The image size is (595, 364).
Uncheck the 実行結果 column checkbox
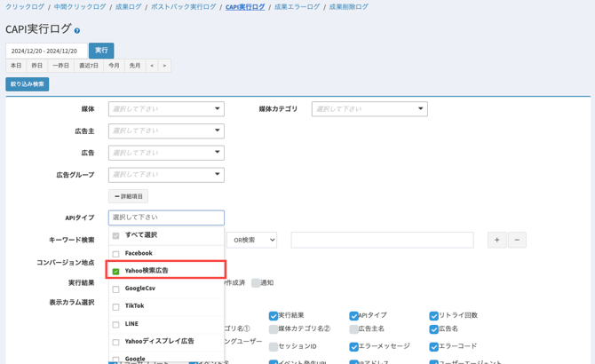tap(274, 316)
